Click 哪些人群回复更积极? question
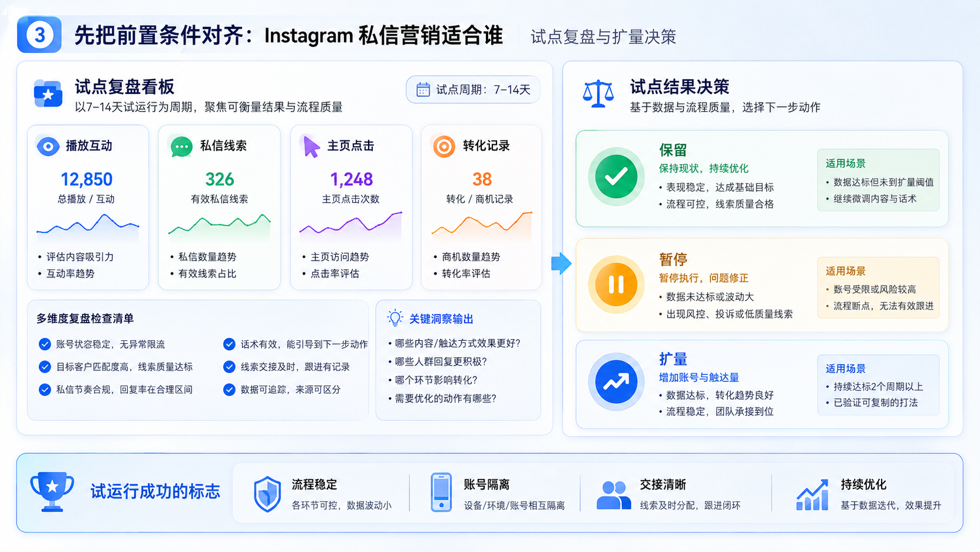980x552 pixels. [x=441, y=362]
